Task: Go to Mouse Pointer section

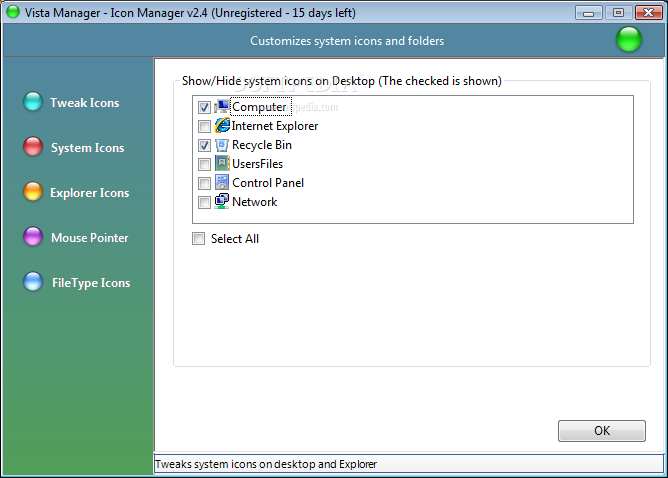Action: 89,238
